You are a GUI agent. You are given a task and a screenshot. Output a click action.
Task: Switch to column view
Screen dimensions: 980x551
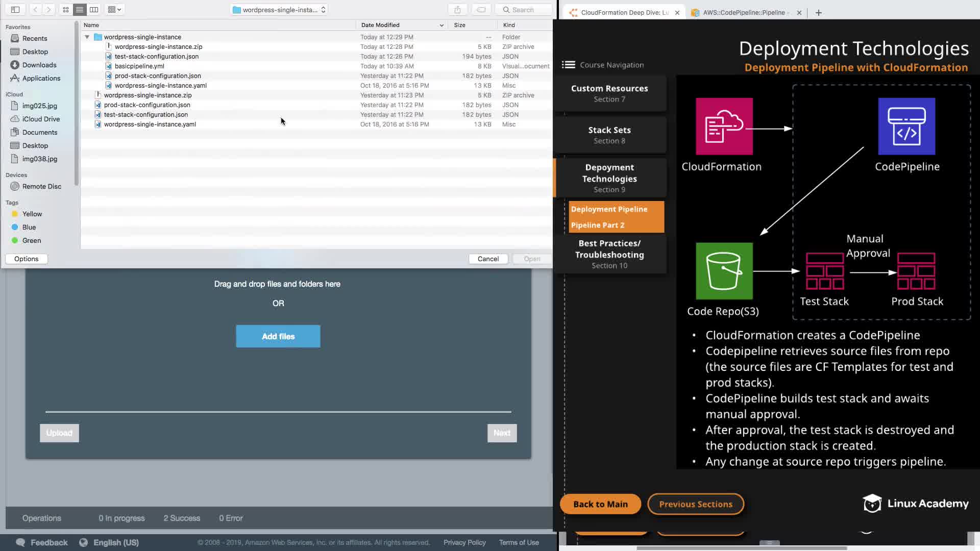coord(94,10)
